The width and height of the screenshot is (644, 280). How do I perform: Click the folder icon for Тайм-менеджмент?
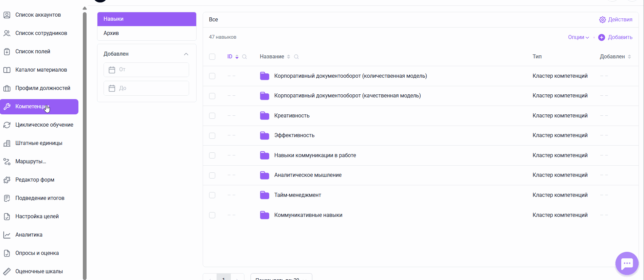(264, 195)
